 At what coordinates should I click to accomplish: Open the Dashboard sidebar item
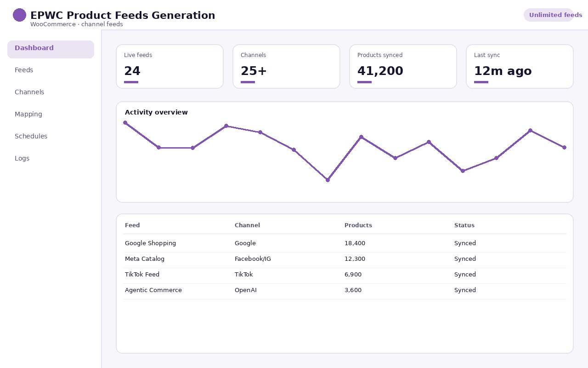51,49
